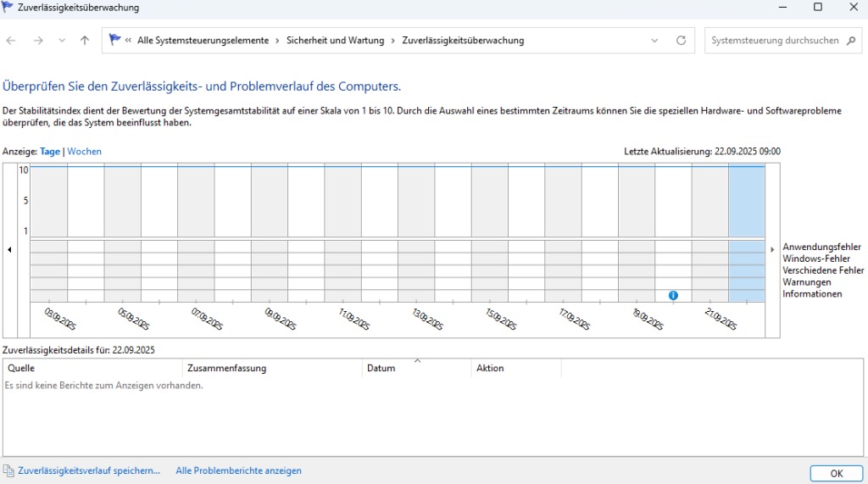Click the search magnifier icon
Screen dimensions: 868x484
click(x=851, y=41)
